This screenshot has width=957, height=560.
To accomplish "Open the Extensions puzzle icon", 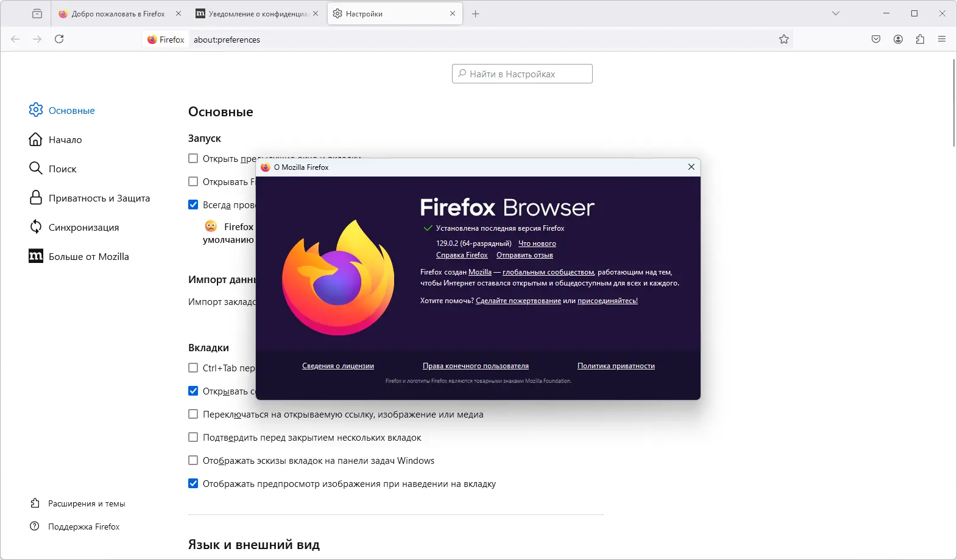I will click(920, 39).
